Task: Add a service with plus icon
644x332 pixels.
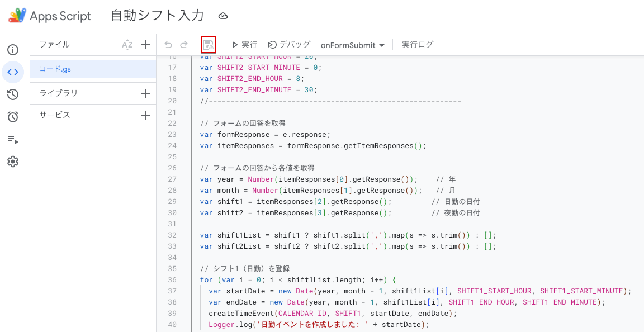Action: click(x=145, y=115)
